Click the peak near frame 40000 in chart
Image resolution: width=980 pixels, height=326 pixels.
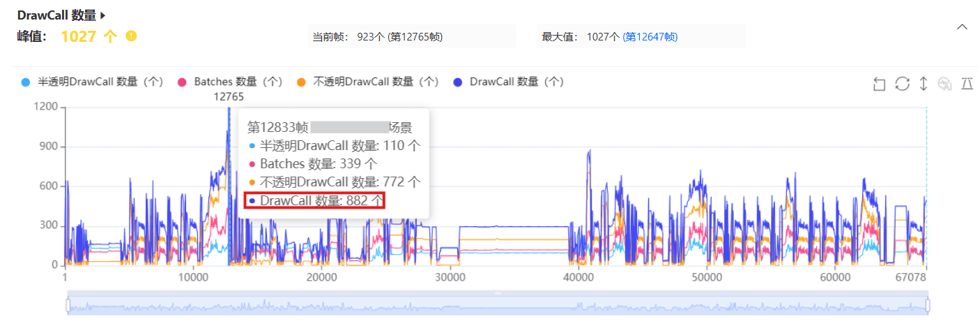pyautogui.click(x=590, y=151)
